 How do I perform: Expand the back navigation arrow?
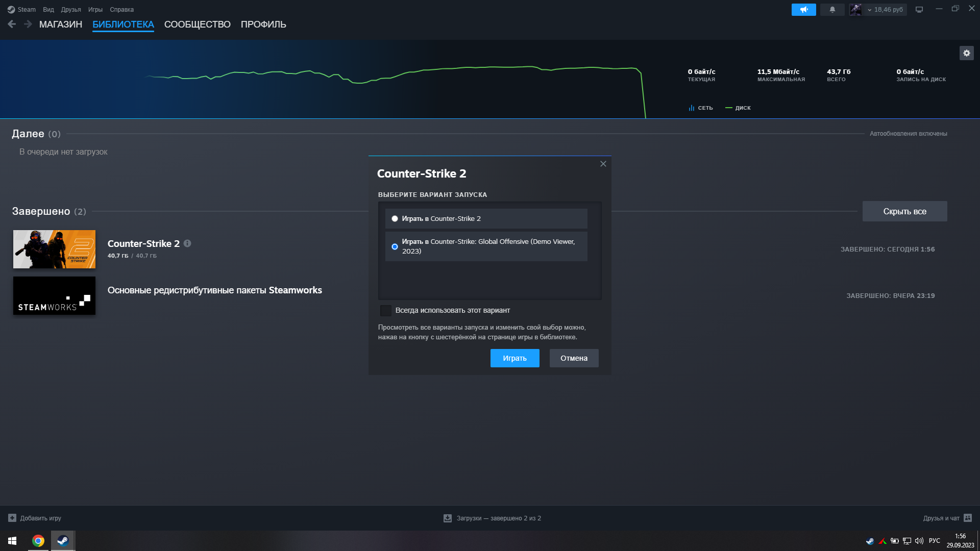(11, 24)
